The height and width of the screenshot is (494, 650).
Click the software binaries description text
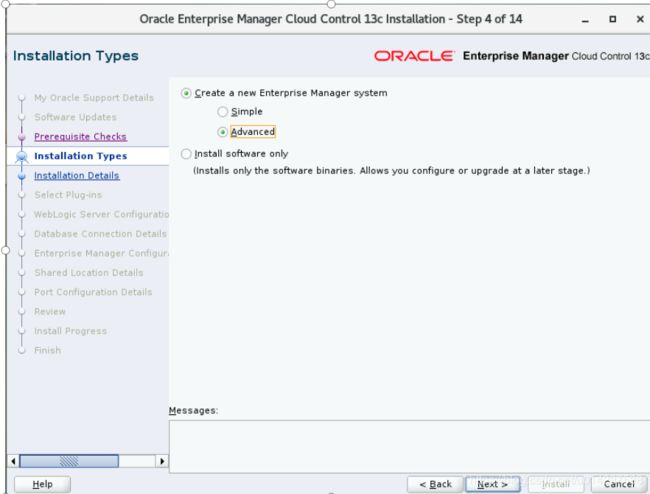(391, 171)
